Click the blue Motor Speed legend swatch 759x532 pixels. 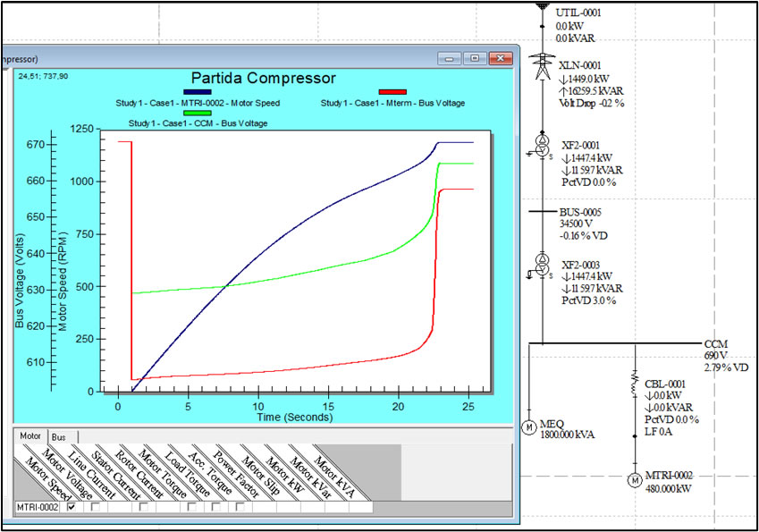pyautogui.click(x=197, y=92)
